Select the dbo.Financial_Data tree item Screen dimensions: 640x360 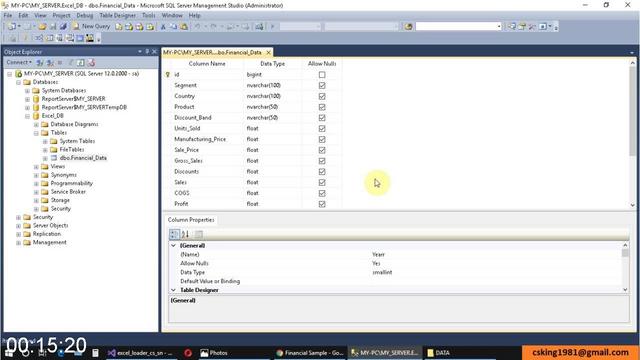[83, 158]
